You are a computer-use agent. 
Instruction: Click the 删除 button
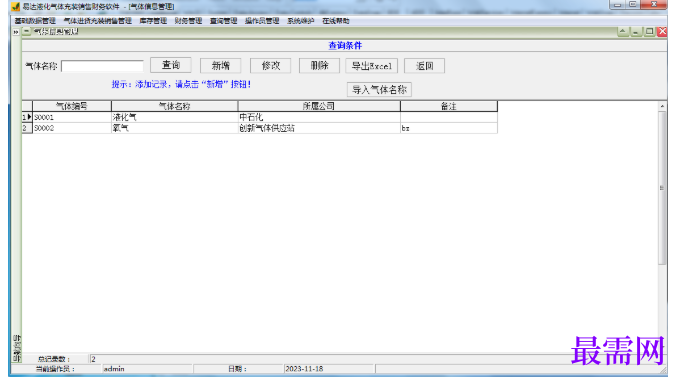coord(319,66)
